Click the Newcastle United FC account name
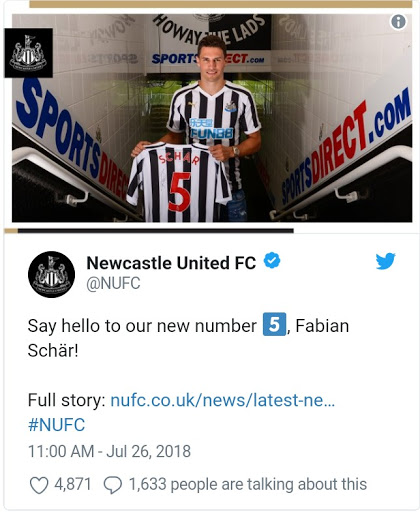This screenshot has height=512, width=420. 171,263
